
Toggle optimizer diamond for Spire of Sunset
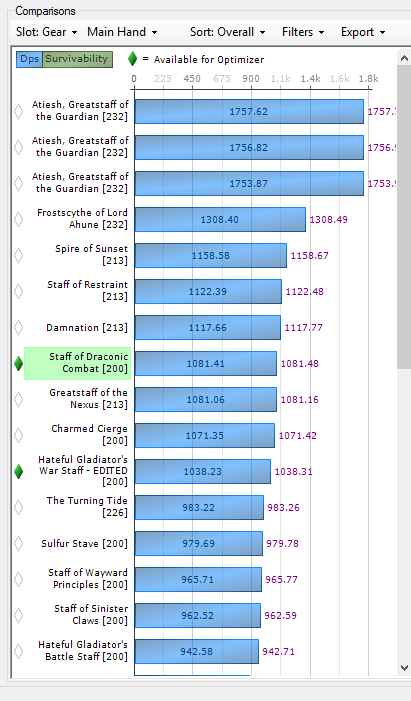click(x=18, y=255)
